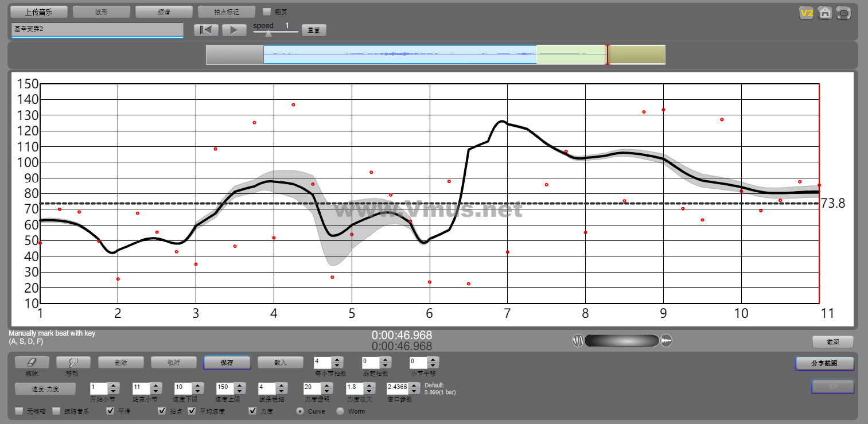Image resolution: width=868 pixels, height=424 pixels.
Task: Increase the 结束小节 end bar value
Action: [x=155, y=384]
